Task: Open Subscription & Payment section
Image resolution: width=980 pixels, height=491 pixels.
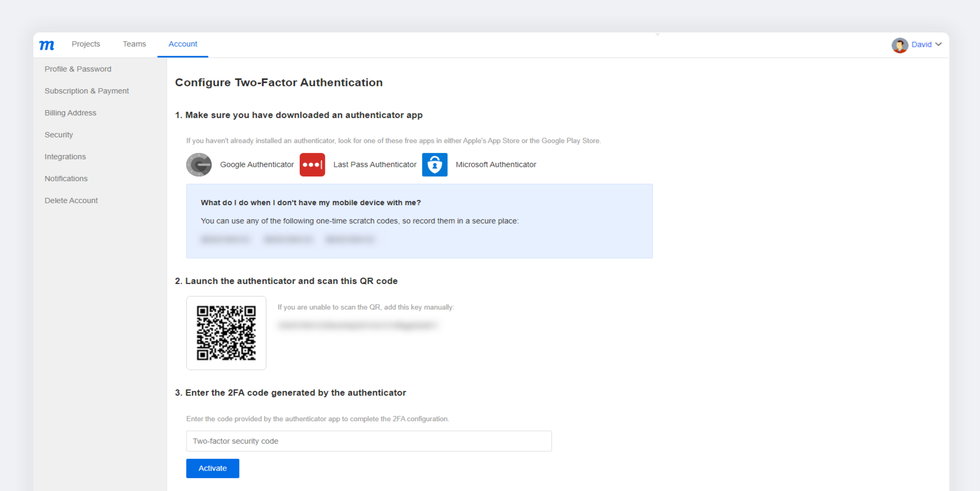Action: tap(86, 91)
